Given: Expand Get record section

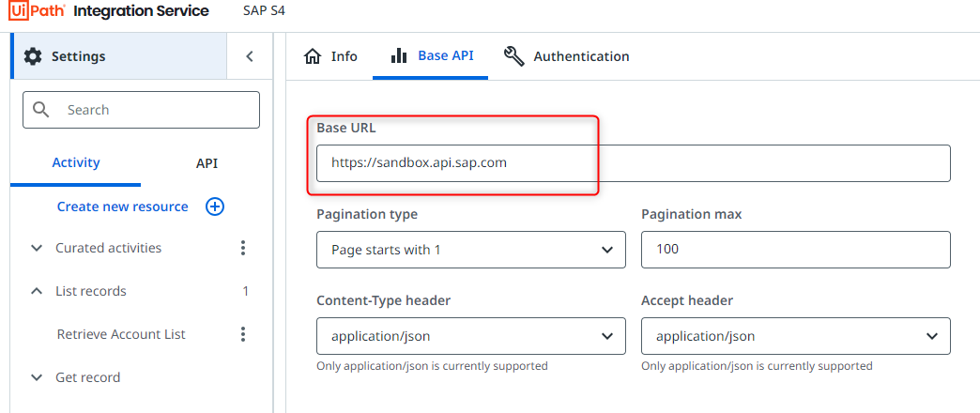Looking at the screenshot, I should 37,377.
